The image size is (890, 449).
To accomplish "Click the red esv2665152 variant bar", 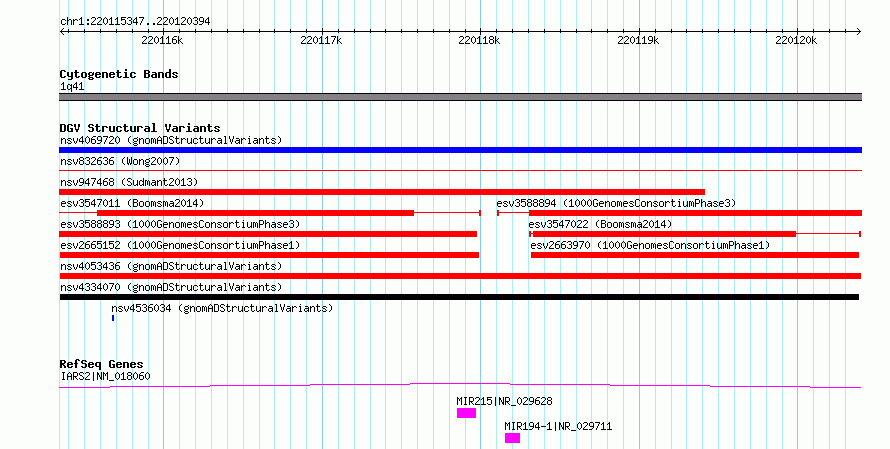I will coord(269,255).
